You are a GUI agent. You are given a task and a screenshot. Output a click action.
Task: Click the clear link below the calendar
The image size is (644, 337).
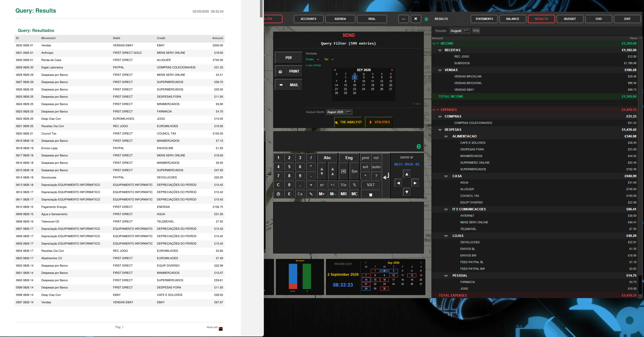click(417, 104)
